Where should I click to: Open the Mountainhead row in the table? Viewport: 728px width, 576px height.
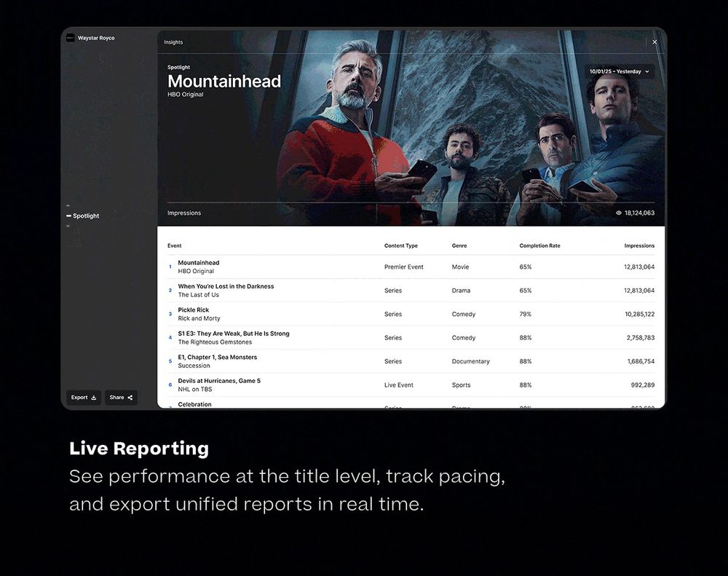tap(199, 267)
